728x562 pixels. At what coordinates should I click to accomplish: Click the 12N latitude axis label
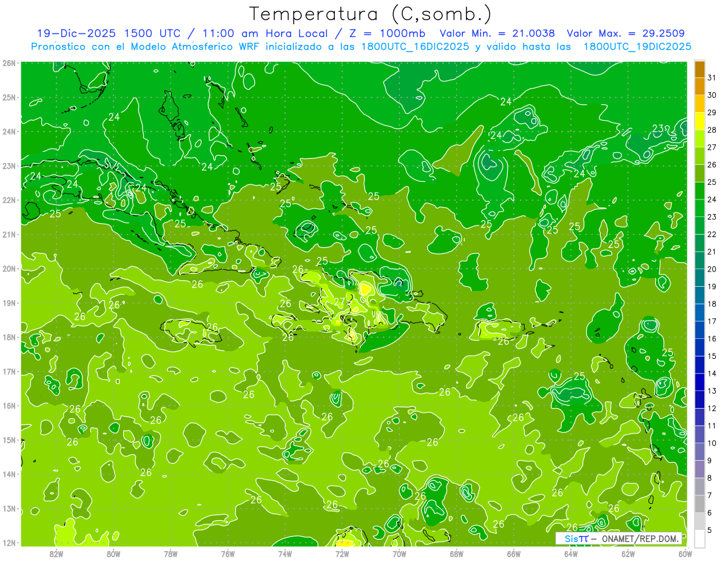pyautogui.click(x=9, y=543)
